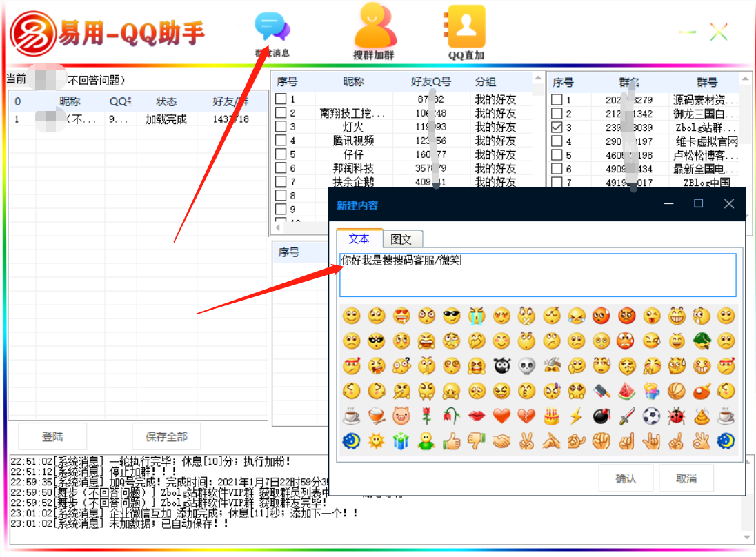
Task: Click into the message text box
Action: 537,274
